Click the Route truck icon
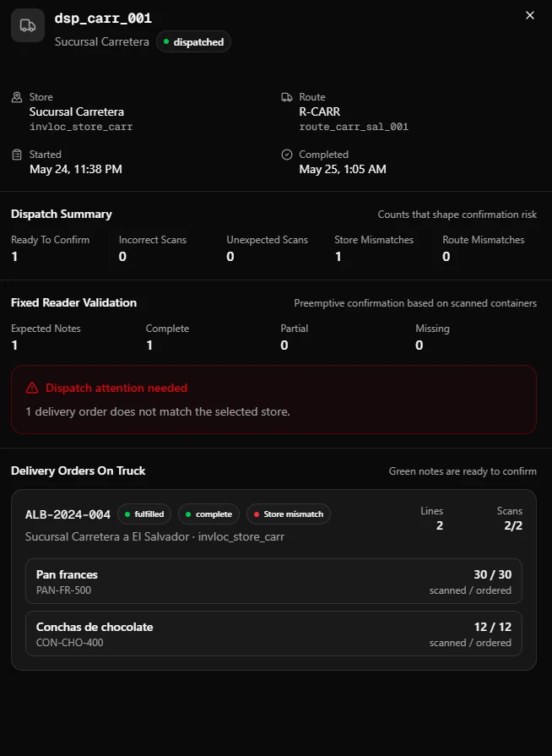The width and height of the screenshot is (552, 756). coord(287,97)
